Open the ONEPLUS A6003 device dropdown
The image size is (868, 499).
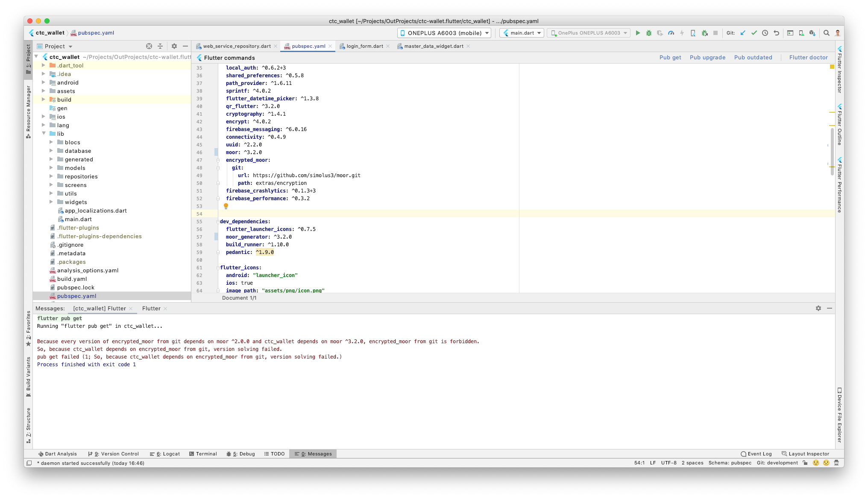443,33
